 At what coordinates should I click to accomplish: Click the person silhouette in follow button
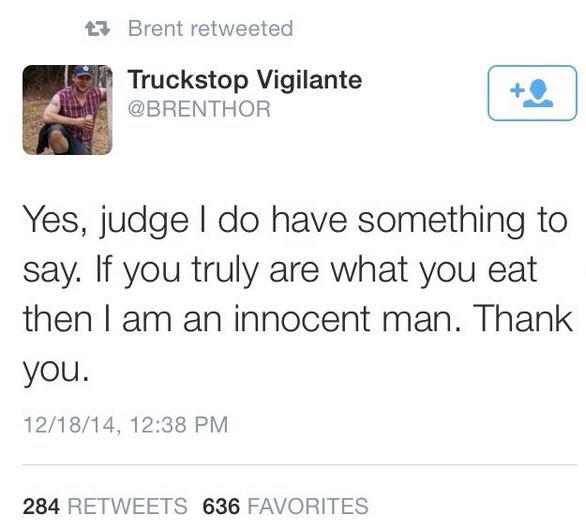click(x=538, y=93)
